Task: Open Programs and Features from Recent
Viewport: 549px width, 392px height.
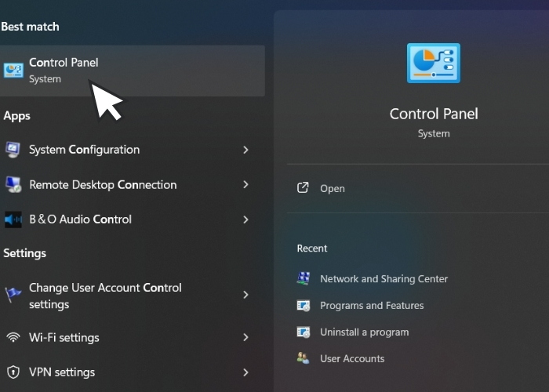Action: (x=372, y=306)
